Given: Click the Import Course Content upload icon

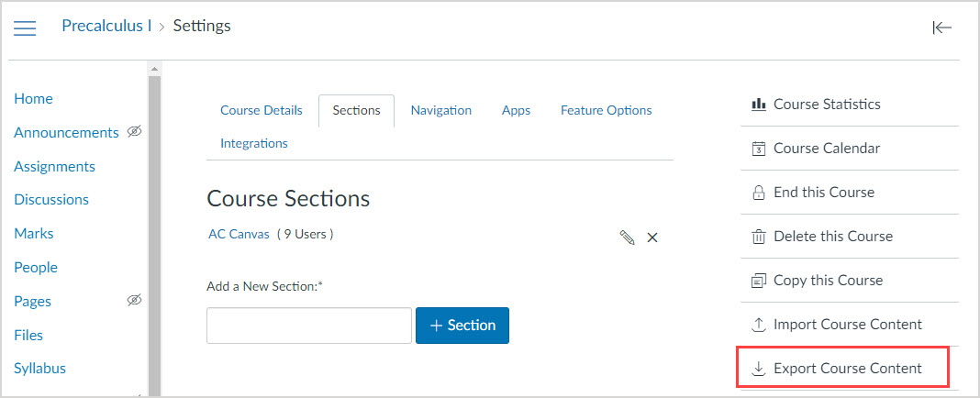Looking at the screenshot, I should coord(758,325).
